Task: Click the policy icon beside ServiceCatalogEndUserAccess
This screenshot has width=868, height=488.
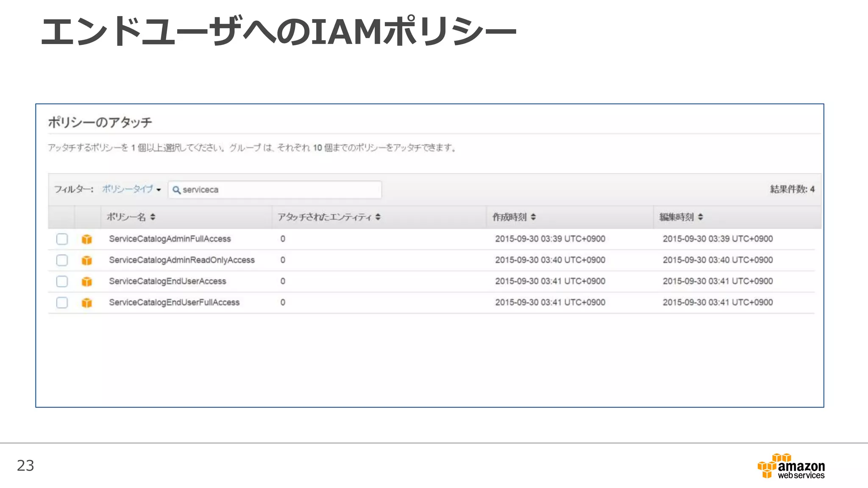Action: (x=86, y=282)
